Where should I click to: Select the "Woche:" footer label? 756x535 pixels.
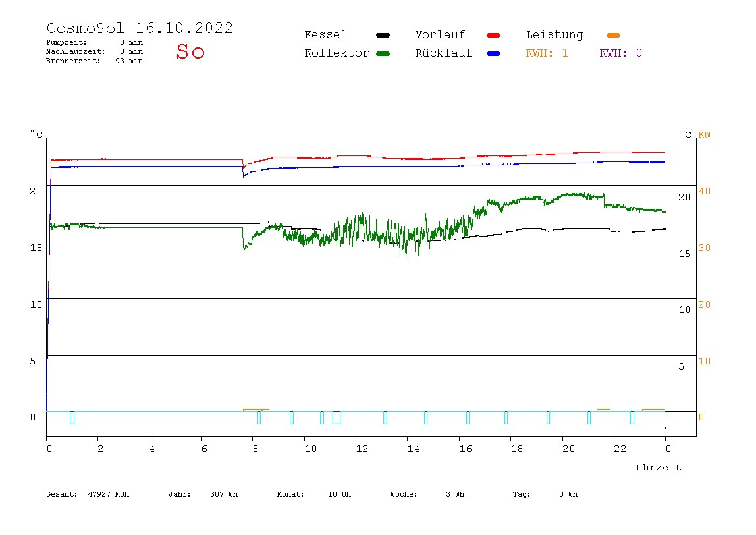[404, 494]
